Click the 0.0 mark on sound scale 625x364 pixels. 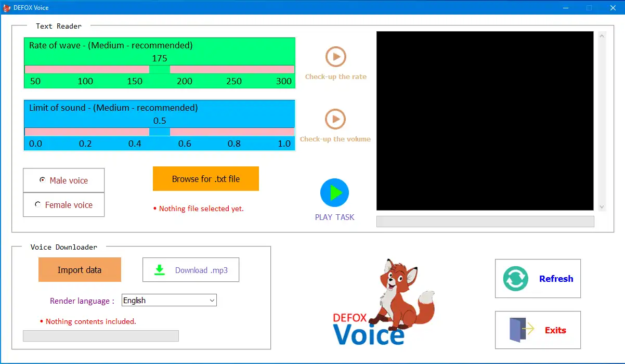click(x=36, y=144)
